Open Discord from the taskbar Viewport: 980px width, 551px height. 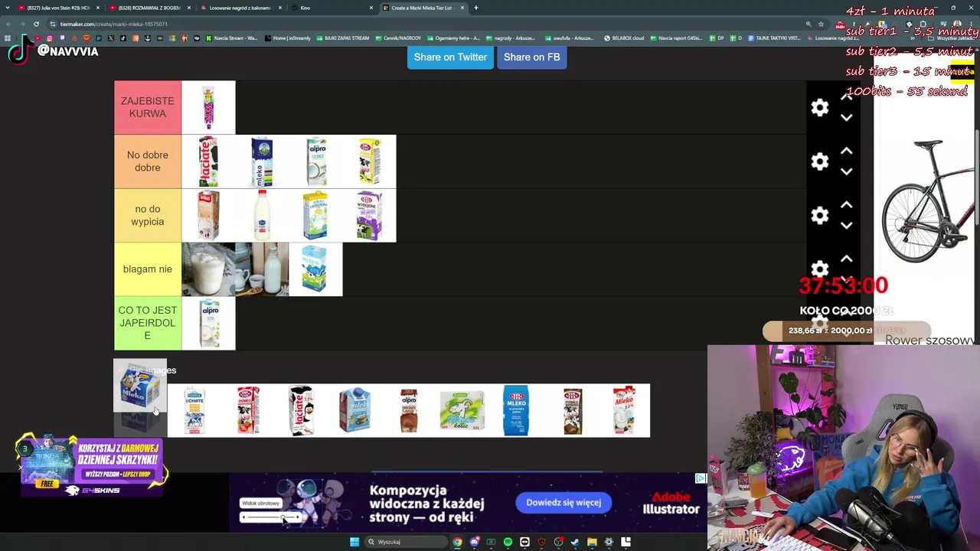pos(474,542)
